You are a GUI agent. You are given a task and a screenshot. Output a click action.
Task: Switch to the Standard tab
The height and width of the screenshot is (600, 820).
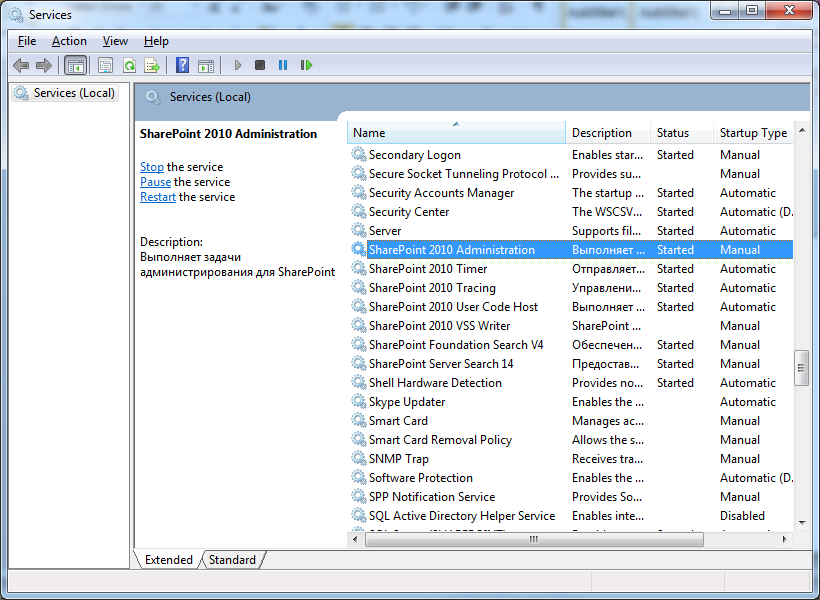click(232, 560)
